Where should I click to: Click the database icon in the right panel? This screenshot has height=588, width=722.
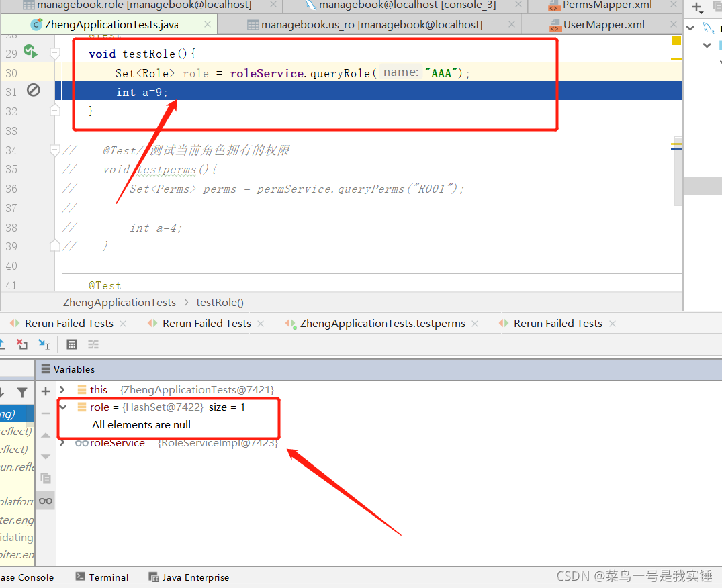[708, 28]
